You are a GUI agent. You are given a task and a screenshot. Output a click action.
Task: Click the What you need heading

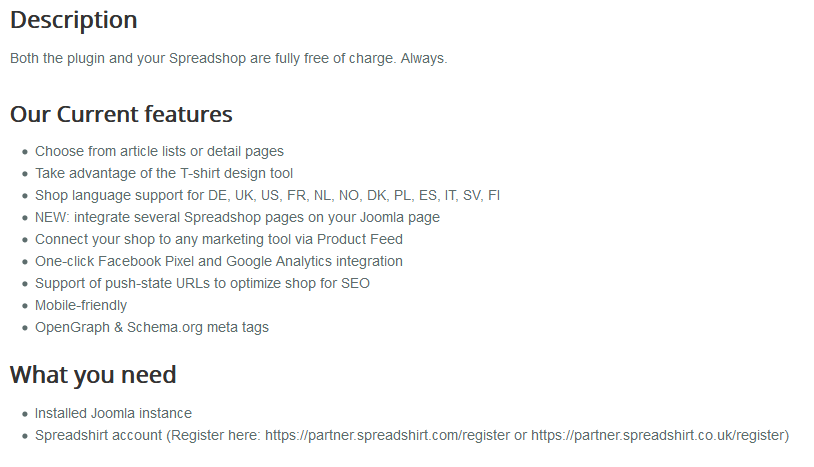tap(93, 375)
